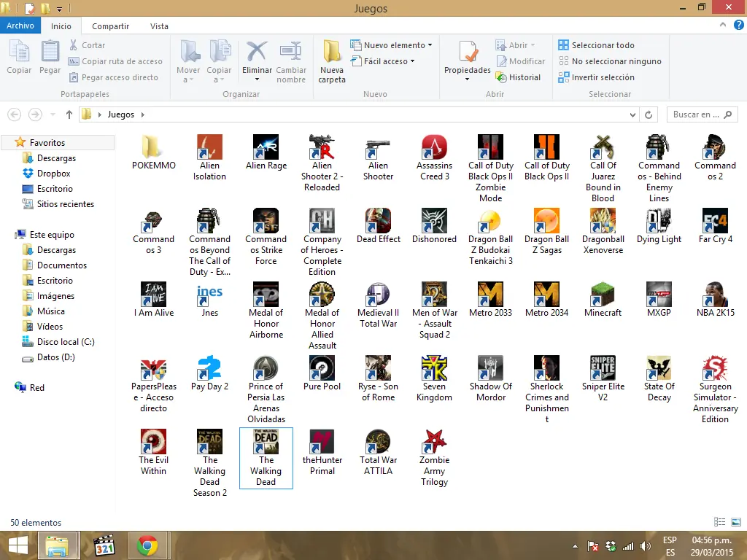Screen dimensions: 747x560
Task: Select The Evil Within shortcut
Action: coord(153,452)
